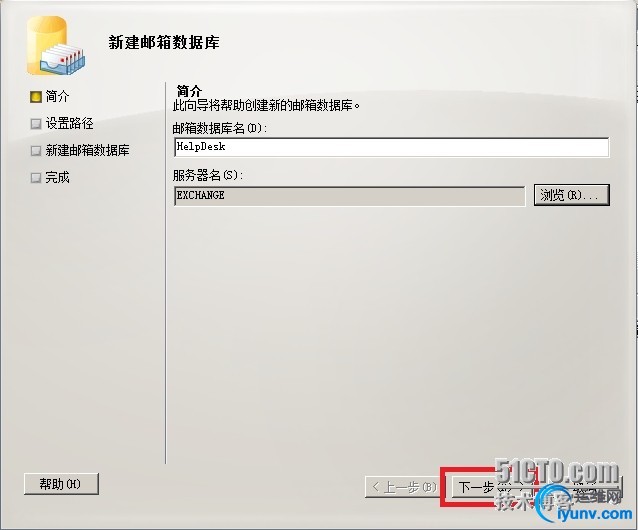Click the 新建邮箱数据库 wizard title text

coord(164,43)
